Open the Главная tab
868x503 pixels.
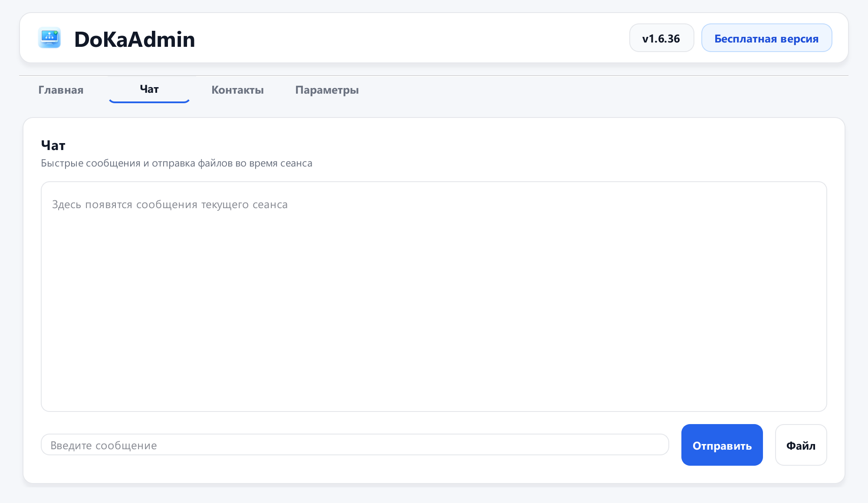click(x=61, y=90)
